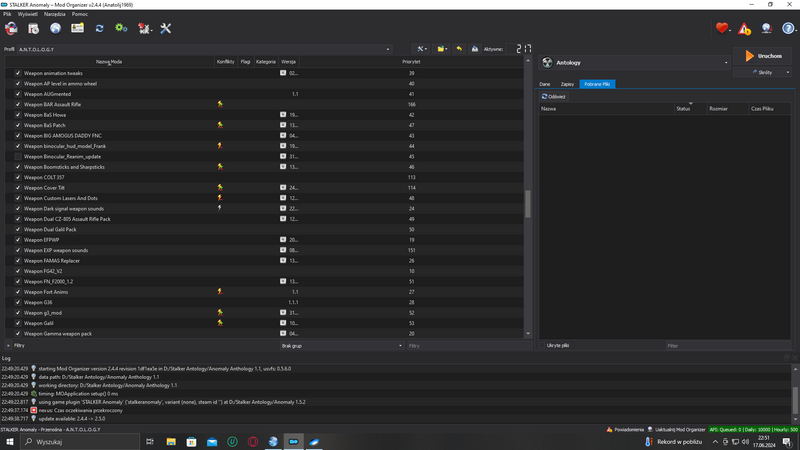This screenshot has height=450, width=800.
Task: Click the blue question mark help icon
Action: point(788,28)
